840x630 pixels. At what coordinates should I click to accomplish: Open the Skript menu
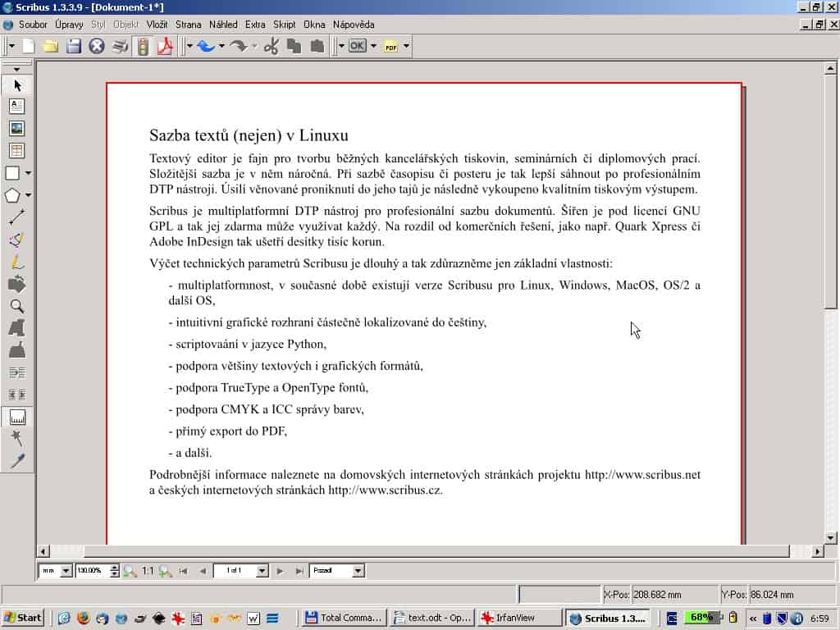tap(285, 25)
